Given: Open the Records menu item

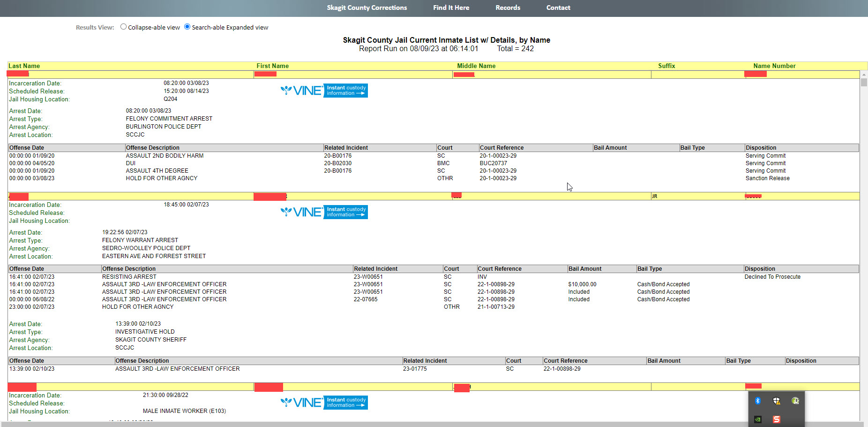Looking at the screenshot, I should click(x=508, y=8).
